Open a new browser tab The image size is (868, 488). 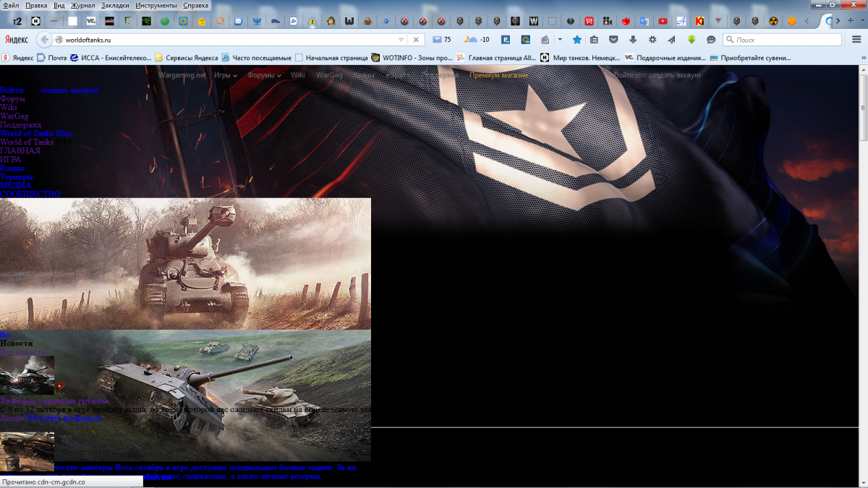pyautogui.click(x=851, y=21)
